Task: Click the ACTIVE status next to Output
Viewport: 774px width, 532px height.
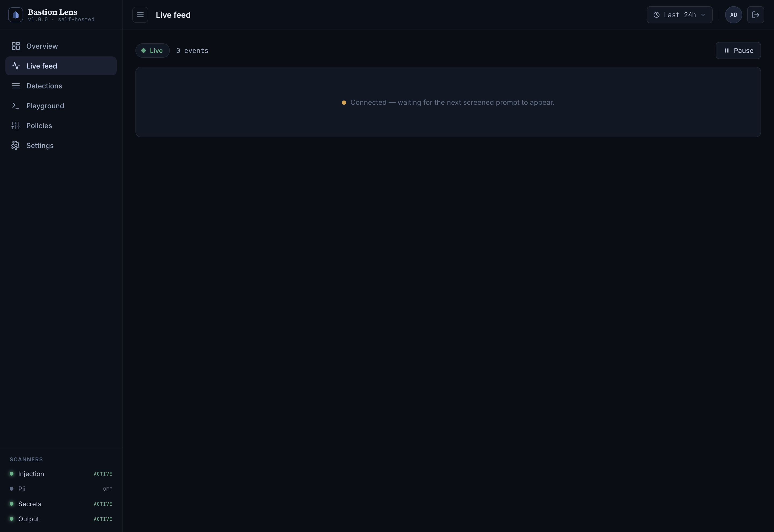Action: tap(103, 519)
